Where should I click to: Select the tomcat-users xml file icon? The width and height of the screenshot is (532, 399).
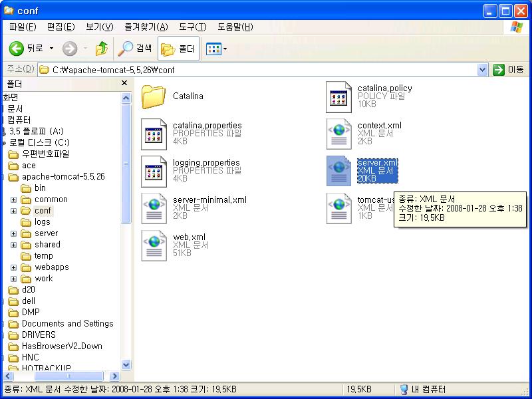[338, 208]
